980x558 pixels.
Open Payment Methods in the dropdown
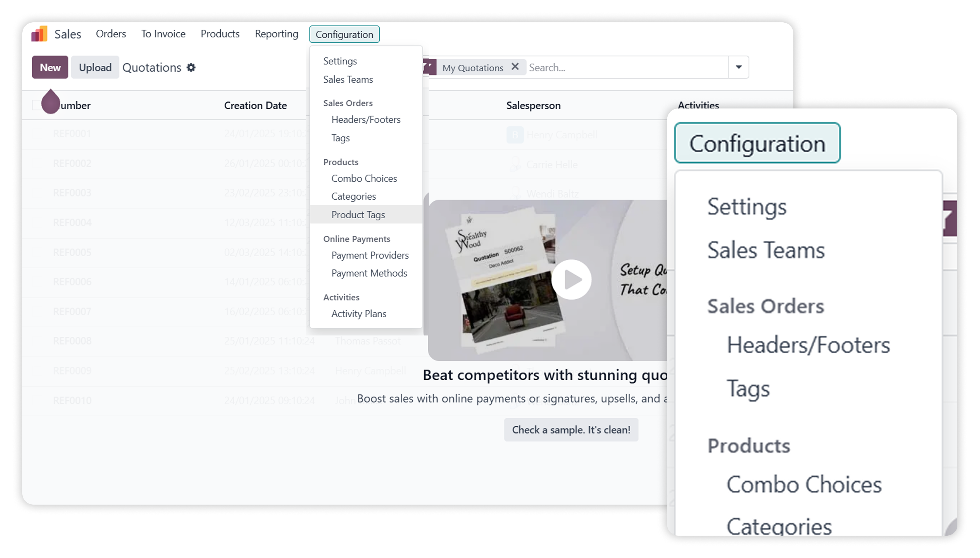pos(369,273)
